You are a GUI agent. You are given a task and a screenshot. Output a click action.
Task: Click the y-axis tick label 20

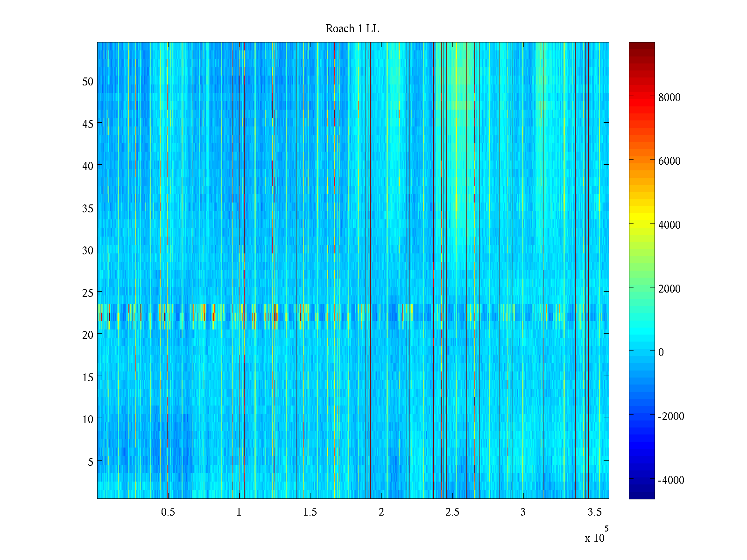[x=88, y=335]
